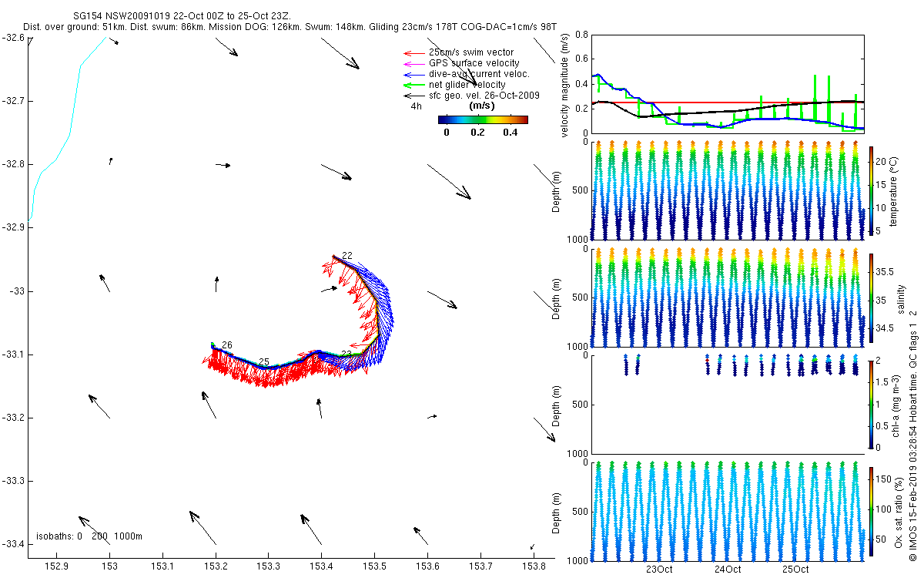Click the latitude tick label -32.8
The width and height of the screenshot is (924, 578).
(x=12, y=164)
